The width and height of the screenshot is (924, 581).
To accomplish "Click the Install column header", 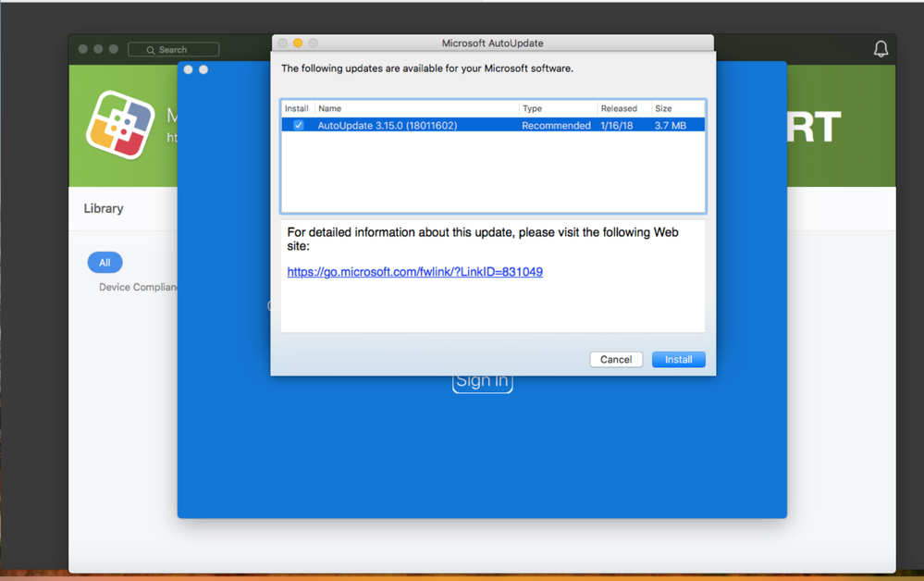I will point(298,108).
